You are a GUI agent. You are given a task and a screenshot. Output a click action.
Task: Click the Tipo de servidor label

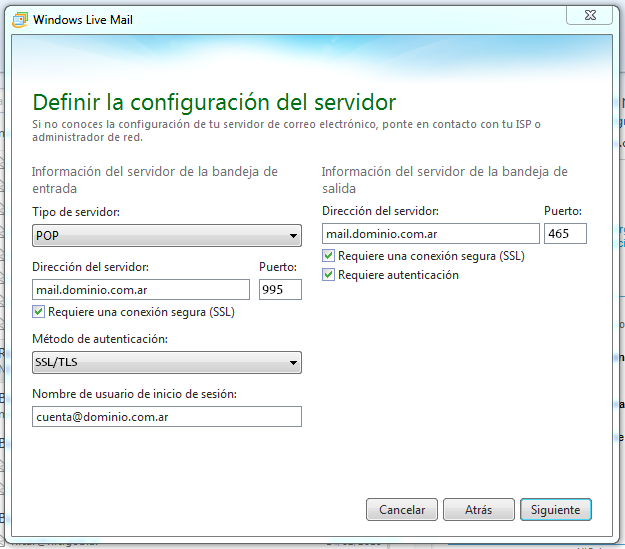point(76,212)
